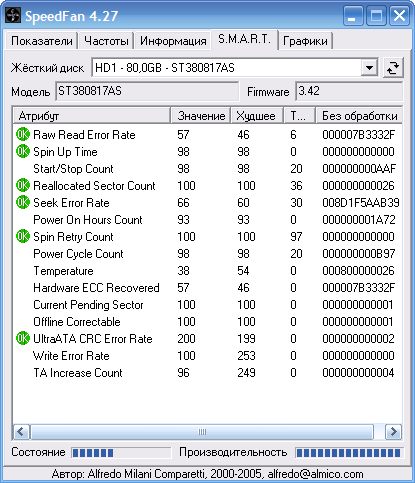Open the hard disk dropdown arrow

pos(369,68)
